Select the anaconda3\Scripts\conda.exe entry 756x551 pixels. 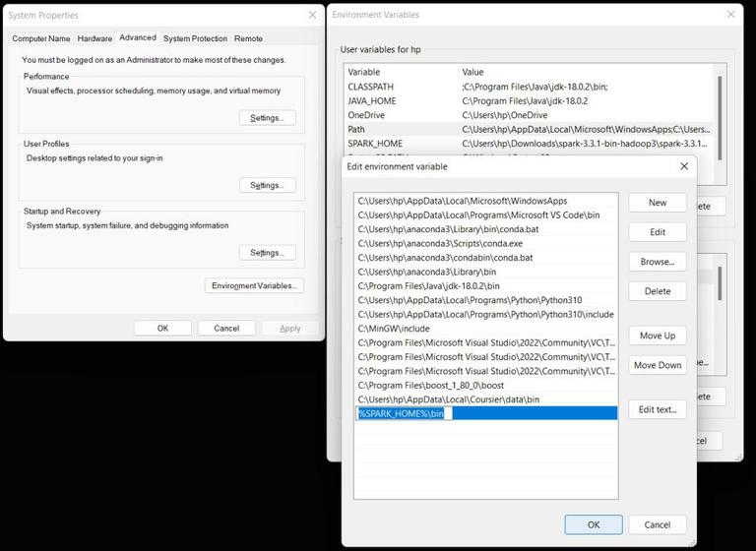click(486, 243)
